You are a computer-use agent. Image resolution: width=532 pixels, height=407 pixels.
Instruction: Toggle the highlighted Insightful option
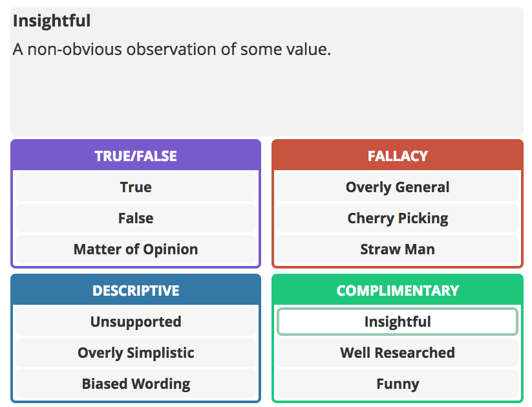pyautogui.click(x=398, y=322)
